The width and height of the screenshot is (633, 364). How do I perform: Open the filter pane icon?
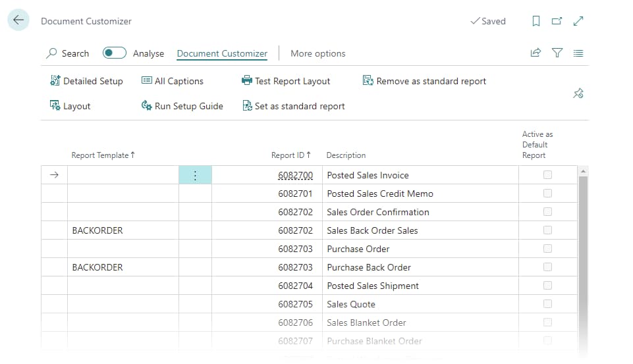coord(557,53)
